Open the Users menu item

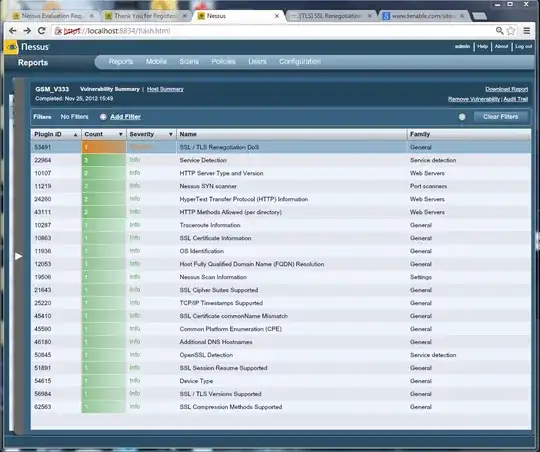pos(257,62)
